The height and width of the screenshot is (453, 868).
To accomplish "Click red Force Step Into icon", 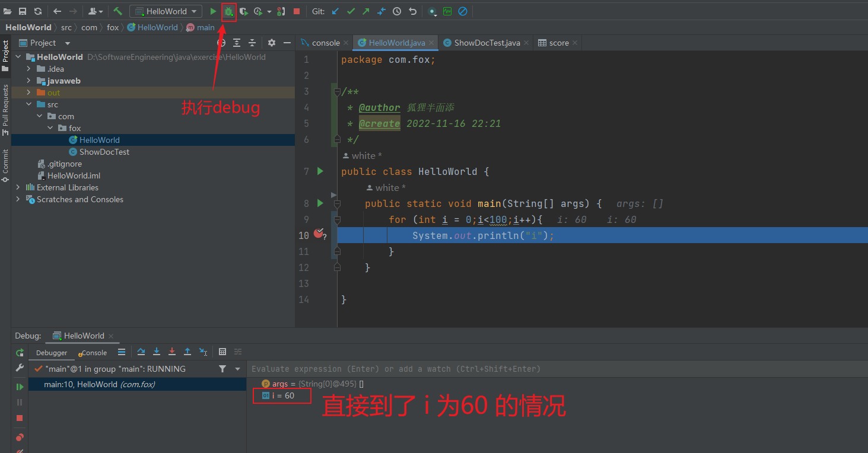I will pyautogui.click(x=172, y=352).
